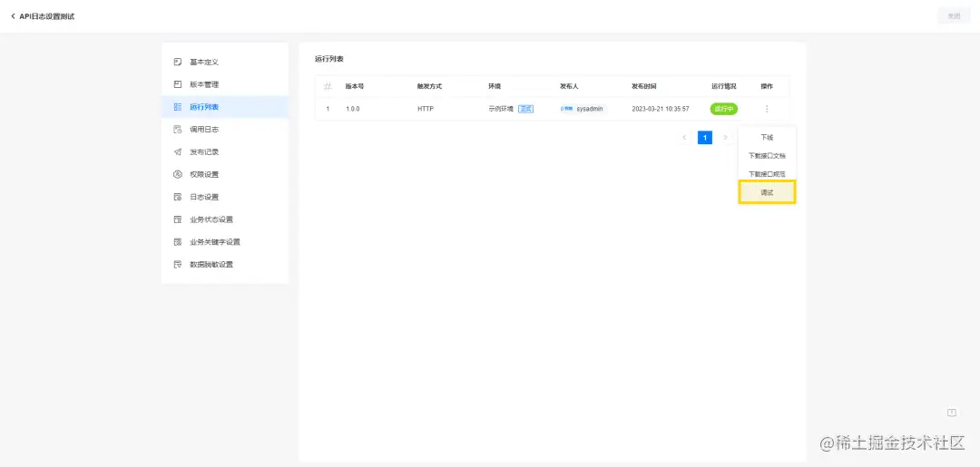This screenshot has height=467, width=980.
Task: Go back using the arrow beside API日志设置测试
Action: pyautogui.click(x=13, y=16)
